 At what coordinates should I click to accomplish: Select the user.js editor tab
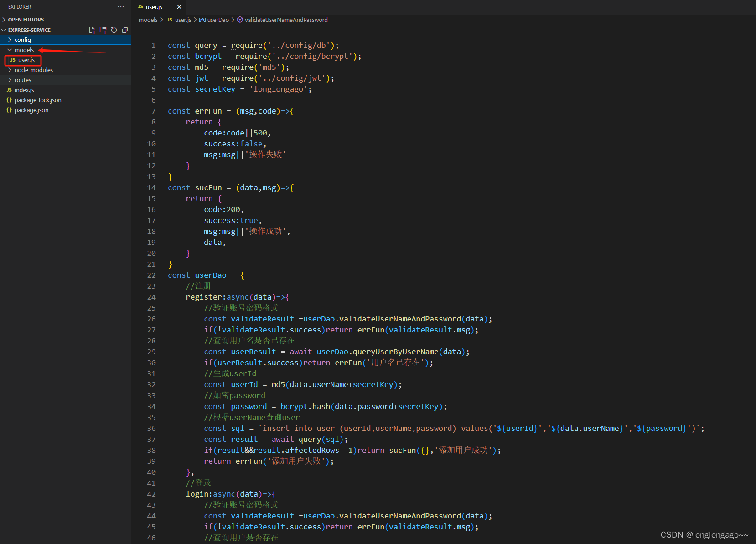pos(154,7)
